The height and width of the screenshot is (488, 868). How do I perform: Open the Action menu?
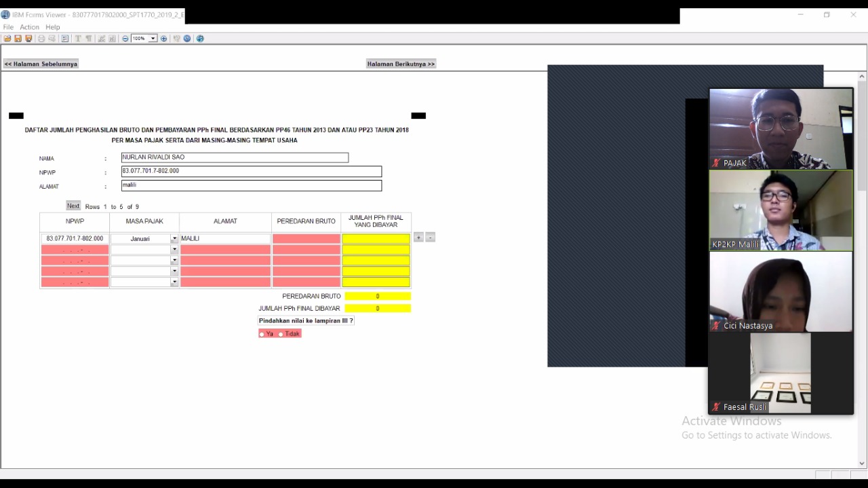coord(29,27)
